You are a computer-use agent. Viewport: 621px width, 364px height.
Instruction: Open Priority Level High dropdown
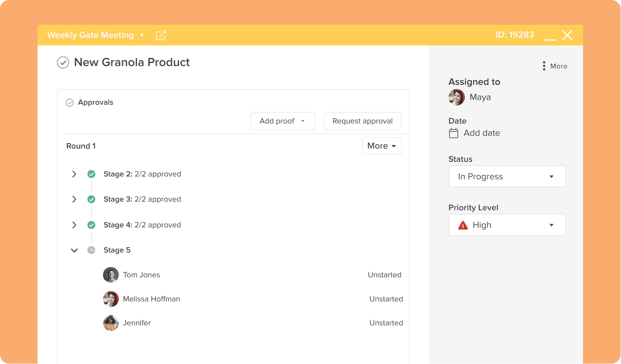[x=507, y=225]
